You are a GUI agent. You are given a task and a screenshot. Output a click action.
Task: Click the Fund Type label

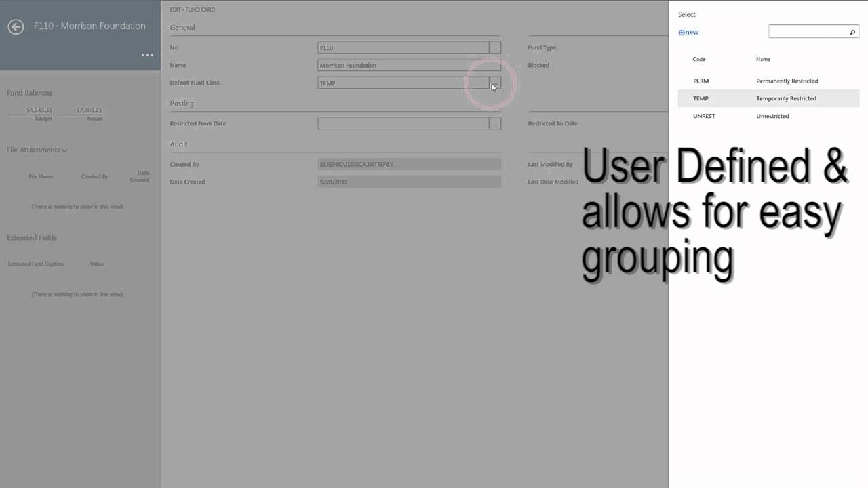(x=542, y=48)
